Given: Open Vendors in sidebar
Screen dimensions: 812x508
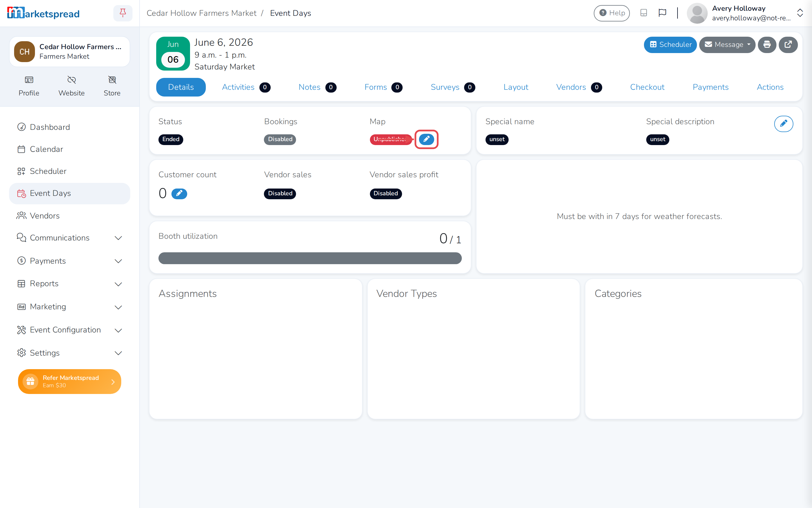Looking at the screenshot, I should (x=69, y=216).
